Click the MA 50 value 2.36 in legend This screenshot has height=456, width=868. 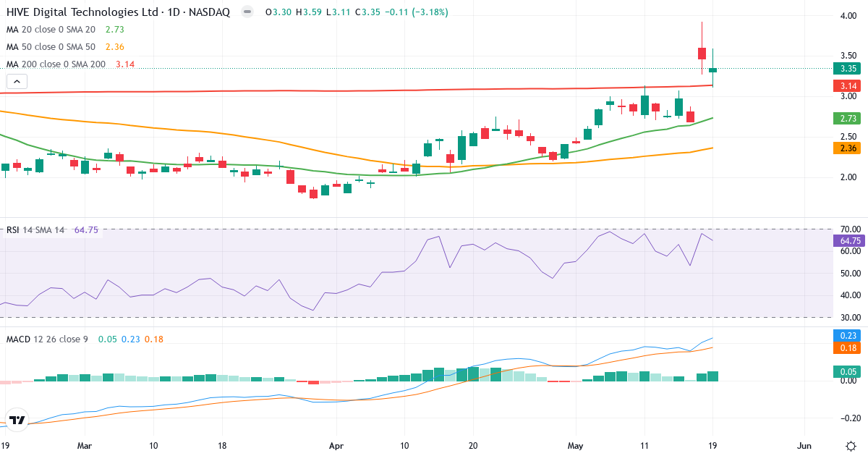tap(115, 47)
